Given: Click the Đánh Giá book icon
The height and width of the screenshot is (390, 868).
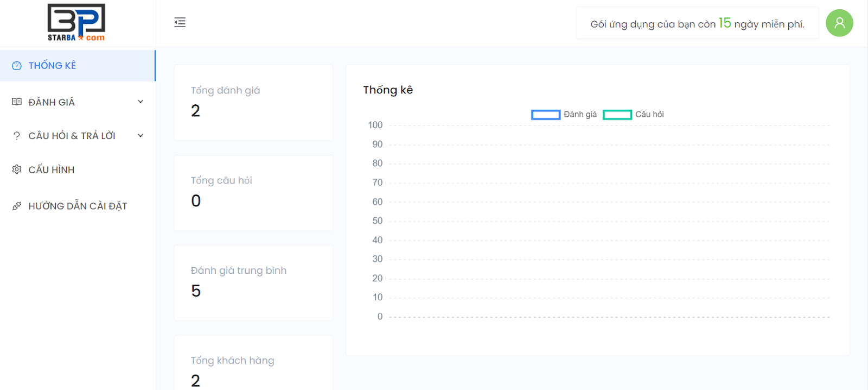Looking at the screenshot, I should coord(17,102).
